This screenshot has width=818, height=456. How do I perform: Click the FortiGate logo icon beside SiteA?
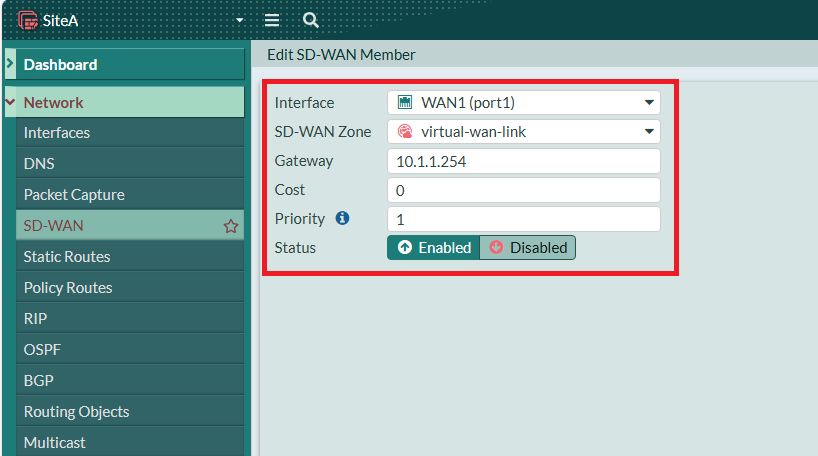(28, 20)
